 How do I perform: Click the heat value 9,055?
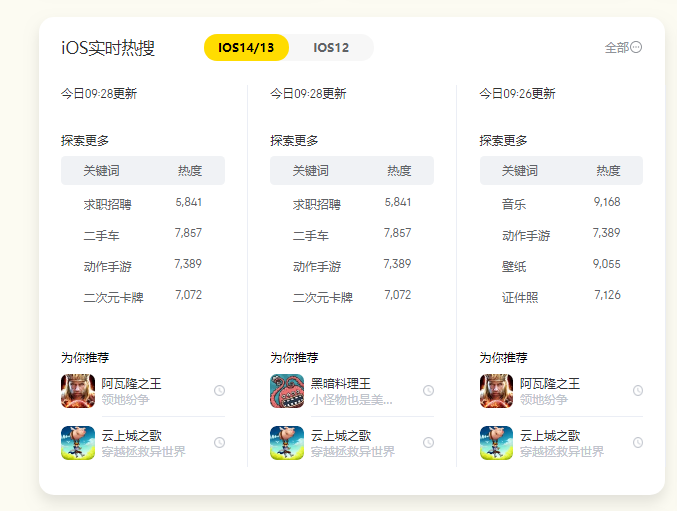[x=607, y=264]
